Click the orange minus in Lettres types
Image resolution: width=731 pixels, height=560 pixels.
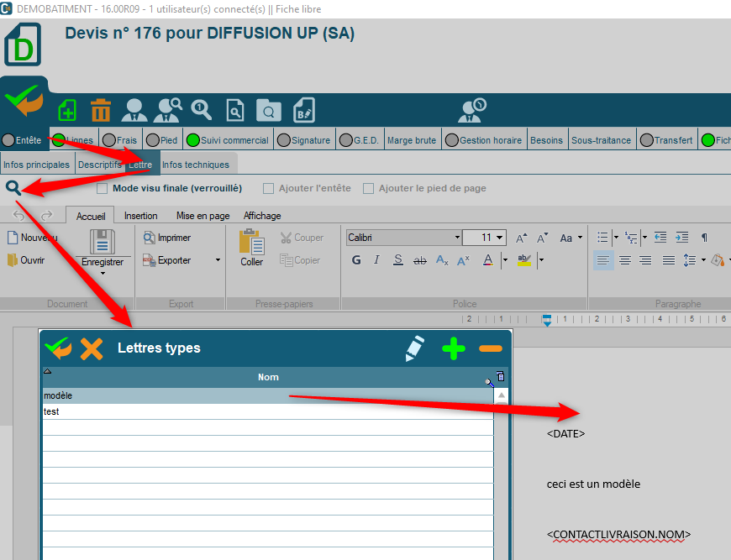pyautogui.click(x=491, y=348)
